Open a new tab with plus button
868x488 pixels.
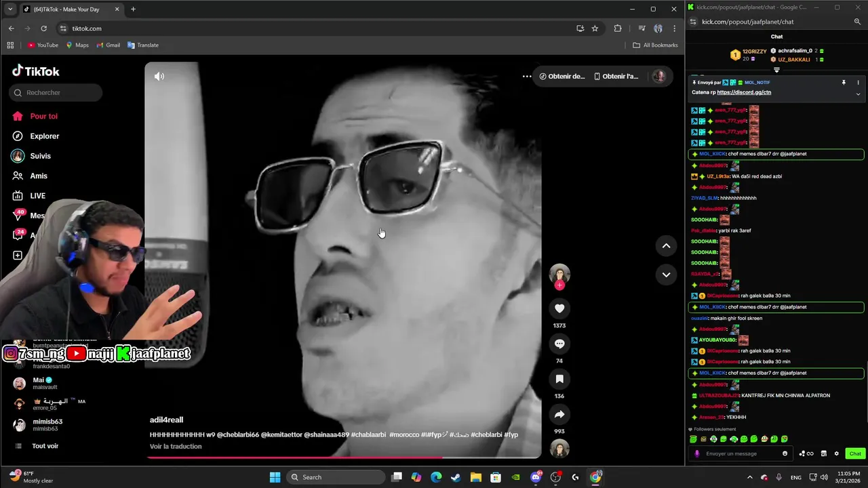click(133, 9)
